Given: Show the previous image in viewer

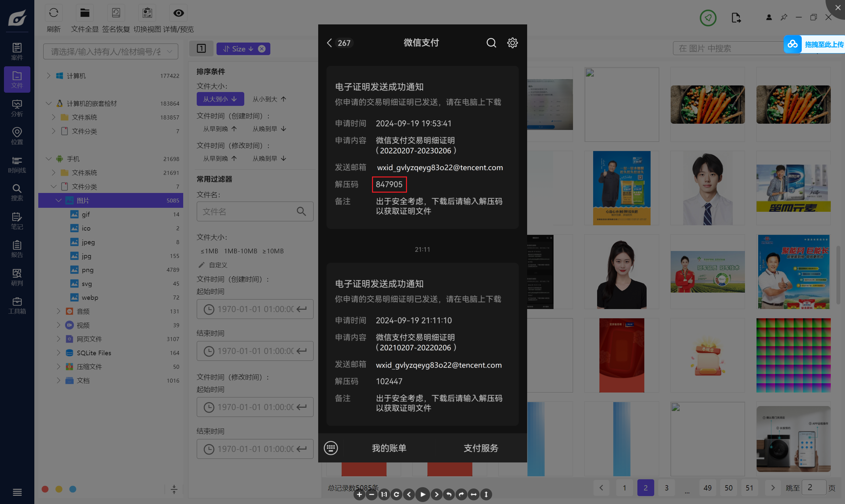Looking at the screenshot, I should (x=409, y=494).
